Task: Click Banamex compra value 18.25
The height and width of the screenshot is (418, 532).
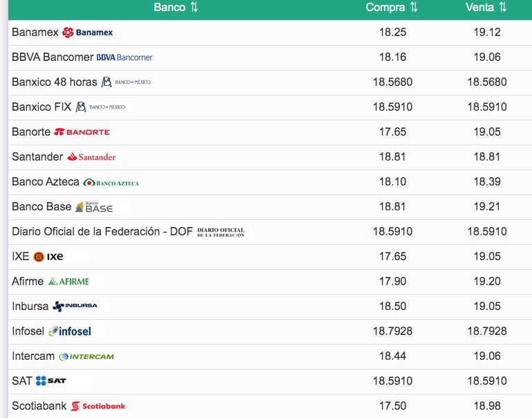Action: click(x=392, y=33)
